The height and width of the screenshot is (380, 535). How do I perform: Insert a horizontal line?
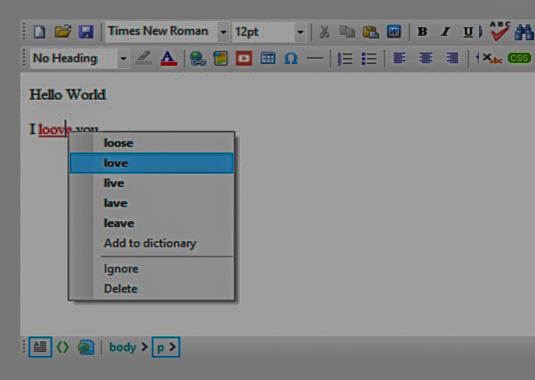coord(315,58)
